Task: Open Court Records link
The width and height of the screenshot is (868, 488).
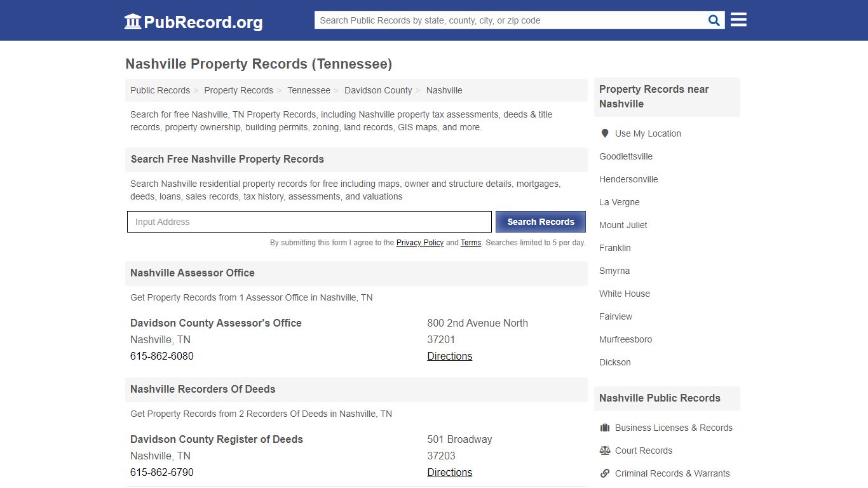Action: 644,451
